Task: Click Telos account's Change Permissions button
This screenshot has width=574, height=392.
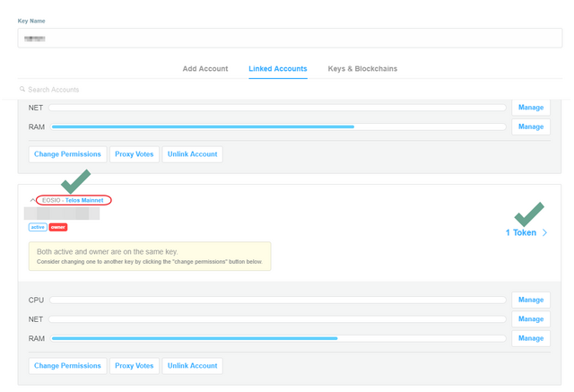Action: point(67,366)
